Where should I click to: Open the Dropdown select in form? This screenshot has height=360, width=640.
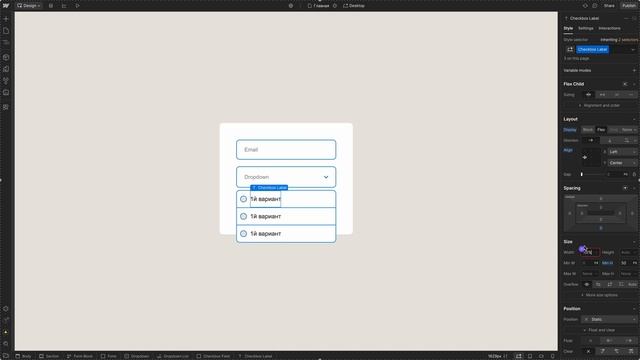(286, 177)
